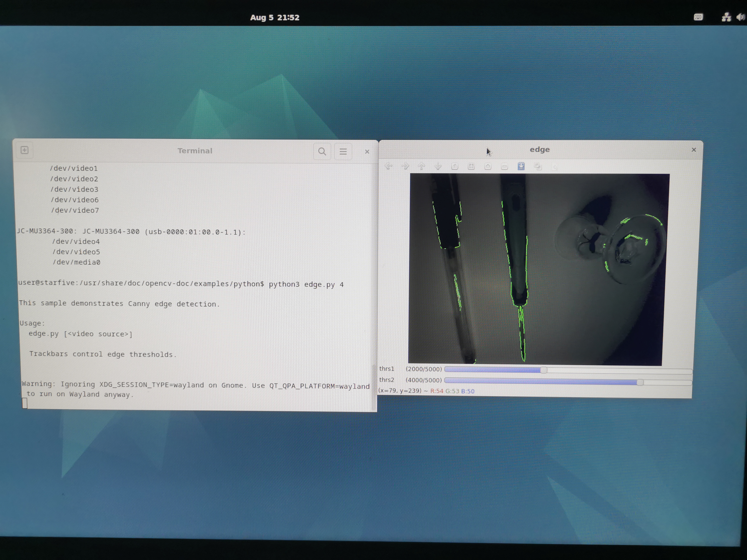Image resolution: width=747 pixels, height=560 pixels.
Task: Click the terminal cursor block
Action: click(25, 403)
